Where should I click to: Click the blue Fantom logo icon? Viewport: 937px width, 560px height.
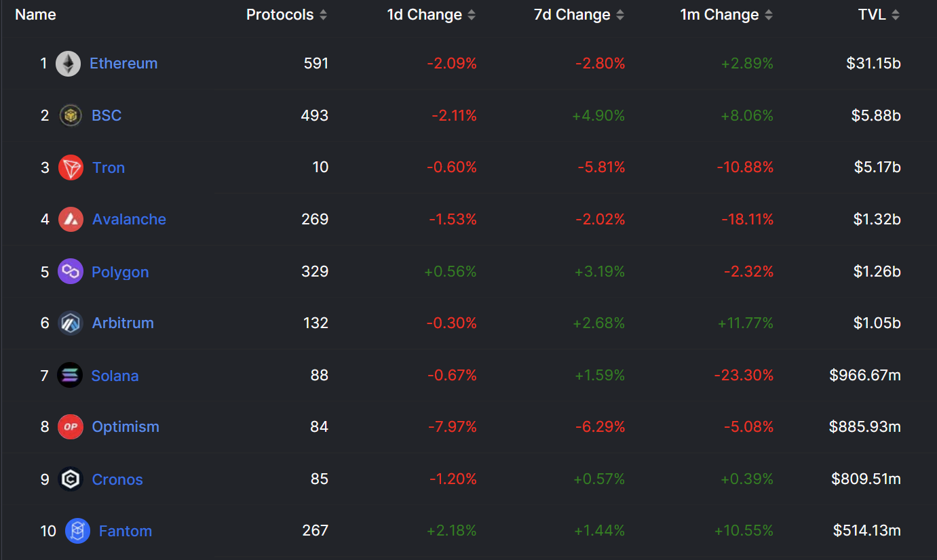click(77, 531)
